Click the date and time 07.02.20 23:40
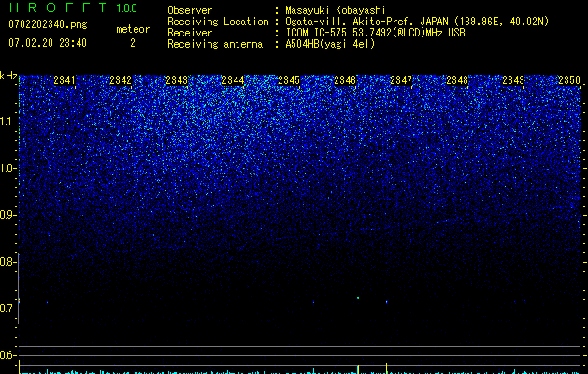This screenshot has height=374, width=588. click(48, 43)
